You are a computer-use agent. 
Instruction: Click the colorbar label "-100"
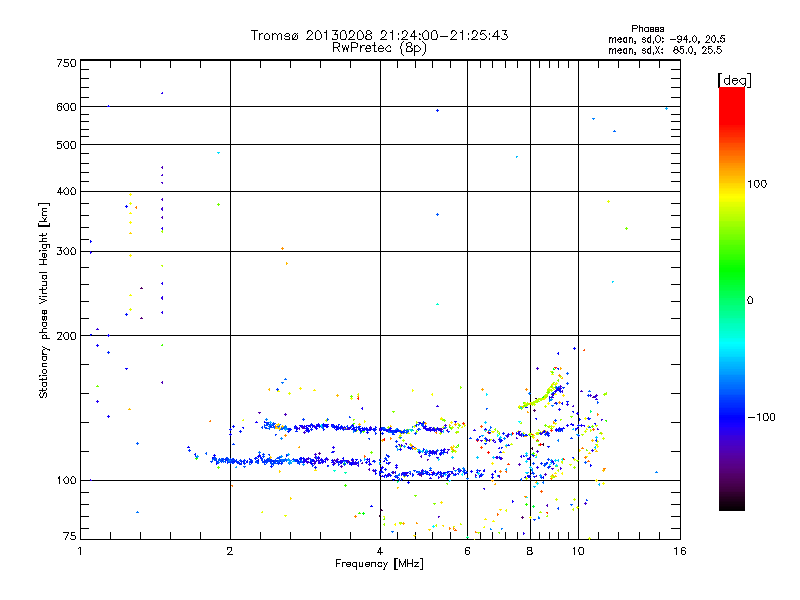(761, 417)
